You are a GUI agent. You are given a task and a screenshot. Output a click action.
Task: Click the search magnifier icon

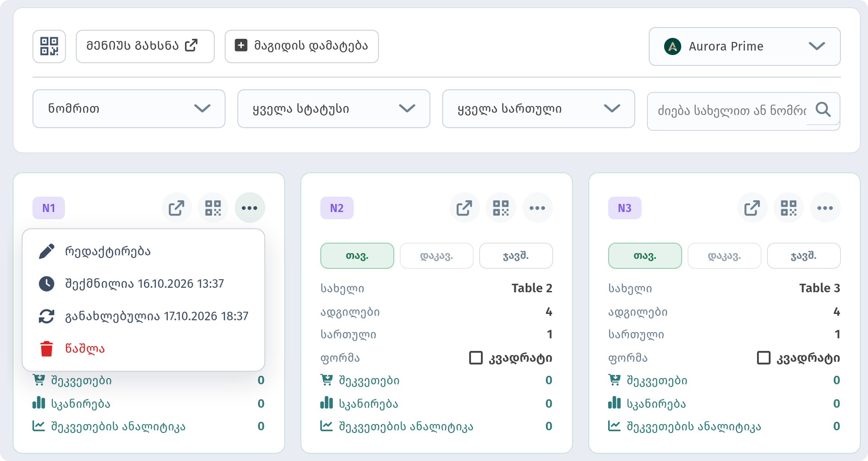pos(823,109)
